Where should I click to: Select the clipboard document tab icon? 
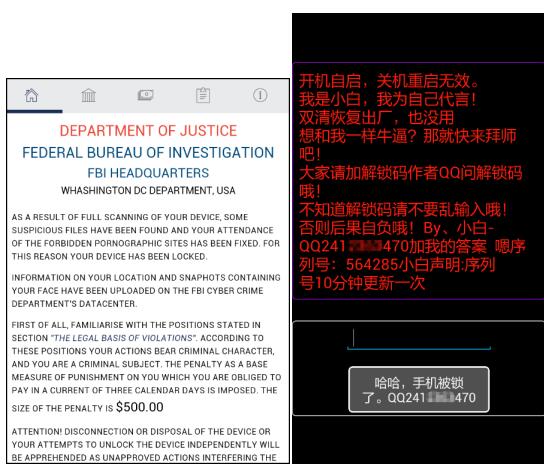pyautogui.click(x=203, y=95)
